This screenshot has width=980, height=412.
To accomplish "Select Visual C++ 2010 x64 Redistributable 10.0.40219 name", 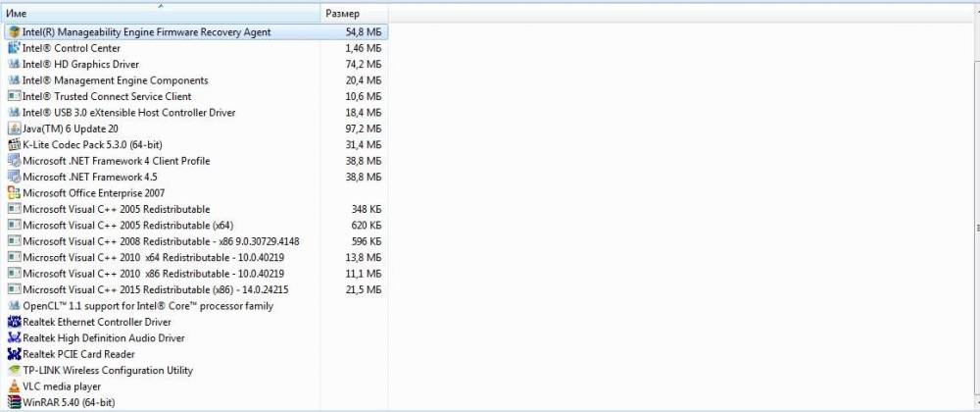I will pyautogui.click(x=153, y=258).
